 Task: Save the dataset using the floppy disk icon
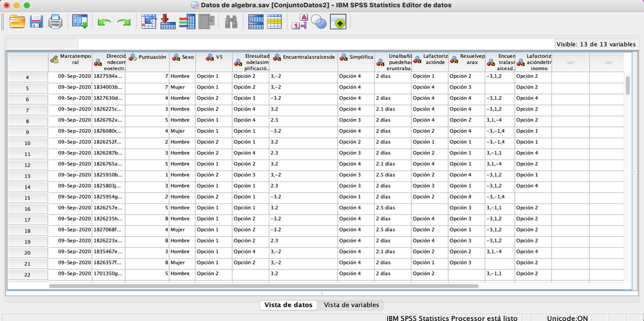(36, 21)
